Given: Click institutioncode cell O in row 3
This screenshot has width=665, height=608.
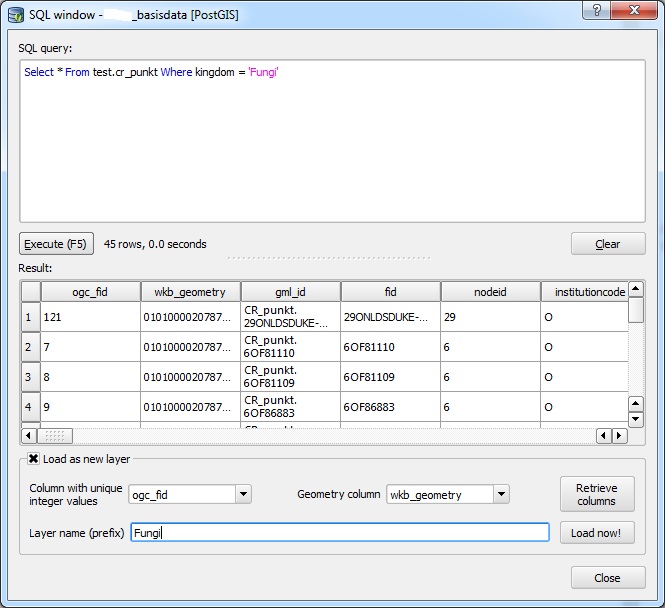Looking at the screenshot, I should coord(585,377).
